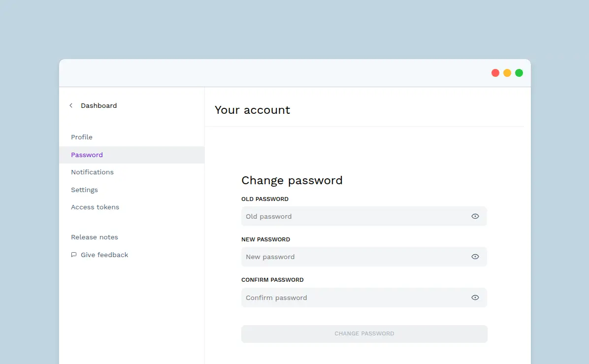Click Give feedback
The height and width of the screenshot is (364, 589).
point(104,254)
